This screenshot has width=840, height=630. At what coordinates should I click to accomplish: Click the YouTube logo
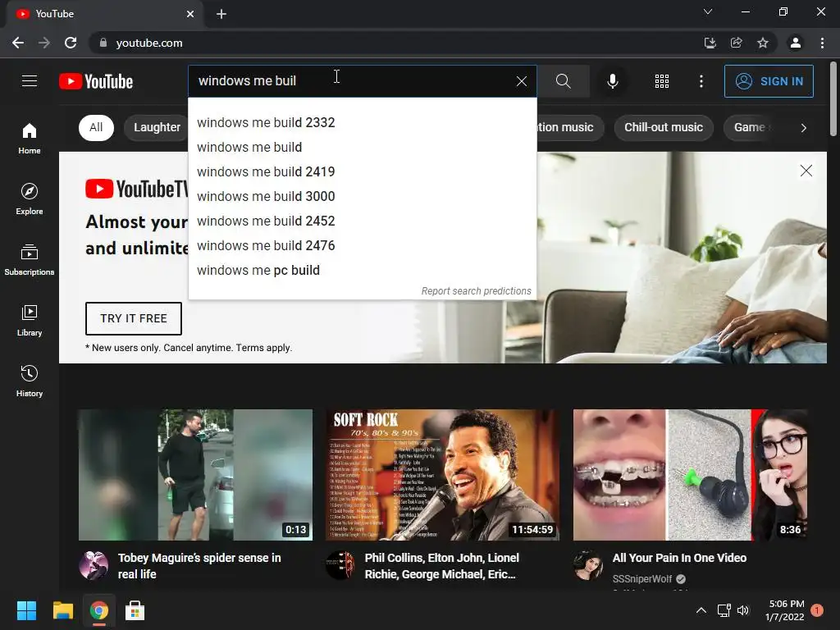(x=96, y=81)
